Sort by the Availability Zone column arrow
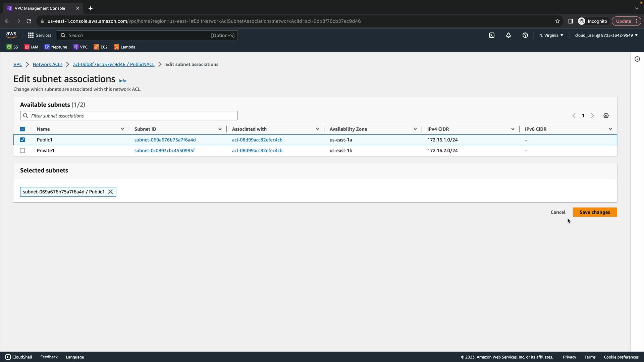This screenshot has height=362, width=644. click(x=415, y=129)
